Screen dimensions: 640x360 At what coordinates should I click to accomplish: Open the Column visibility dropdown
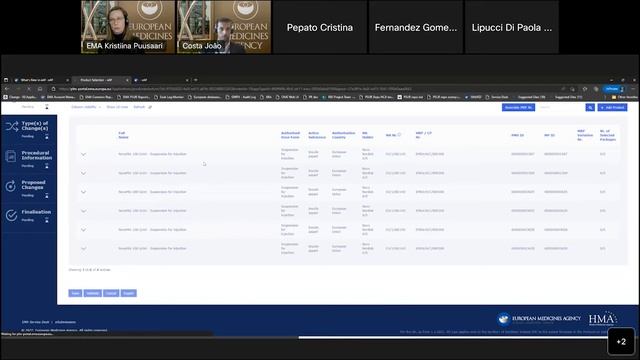click(86, 107)
